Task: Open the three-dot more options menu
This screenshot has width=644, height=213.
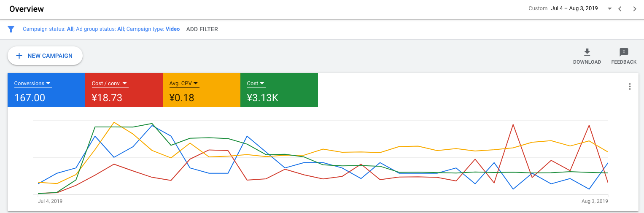Action: point(630,86)
